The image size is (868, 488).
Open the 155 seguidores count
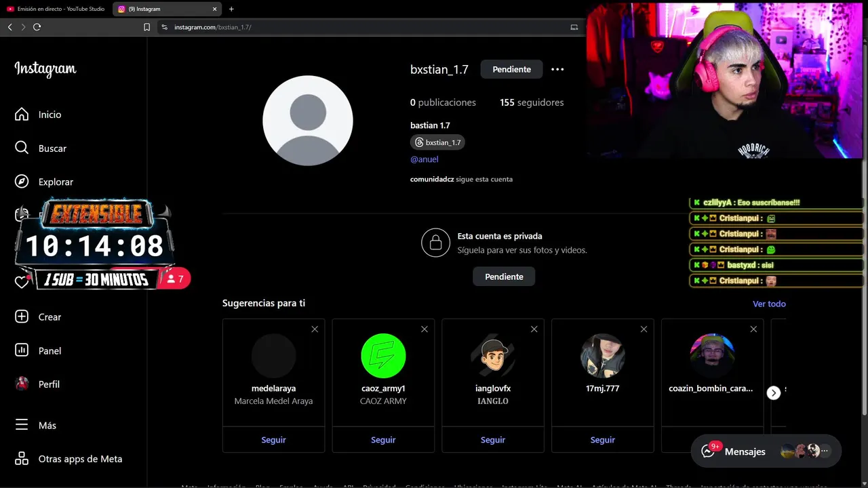[x=532, y=102]
